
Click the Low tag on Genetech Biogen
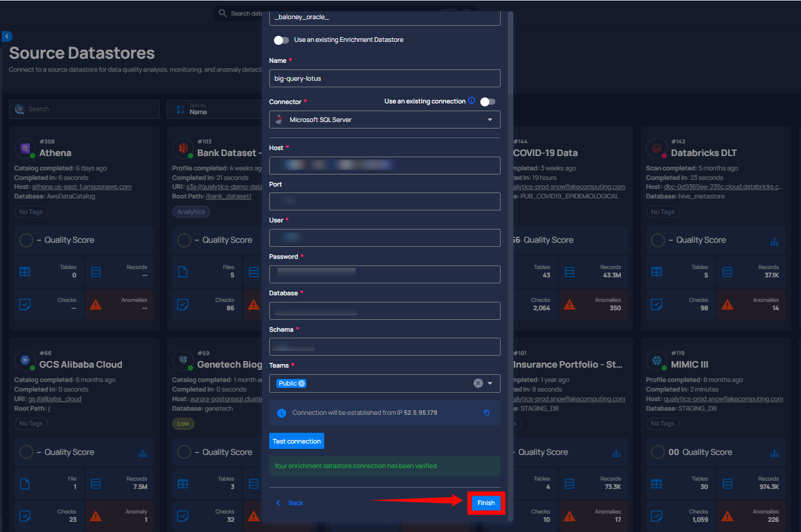pyautogui.click(x=183, y=423)
